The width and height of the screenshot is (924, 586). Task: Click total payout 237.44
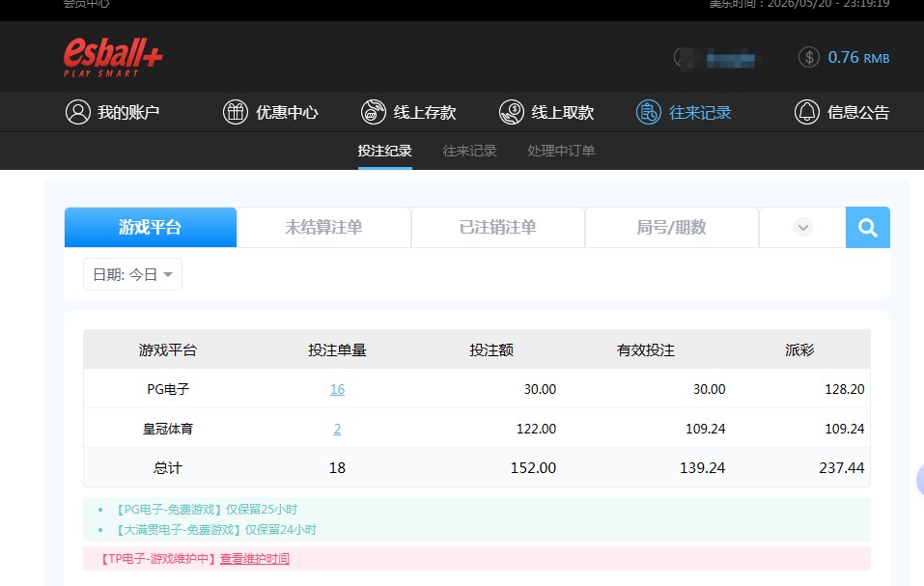pyautogui.click(x=842, y=468)
